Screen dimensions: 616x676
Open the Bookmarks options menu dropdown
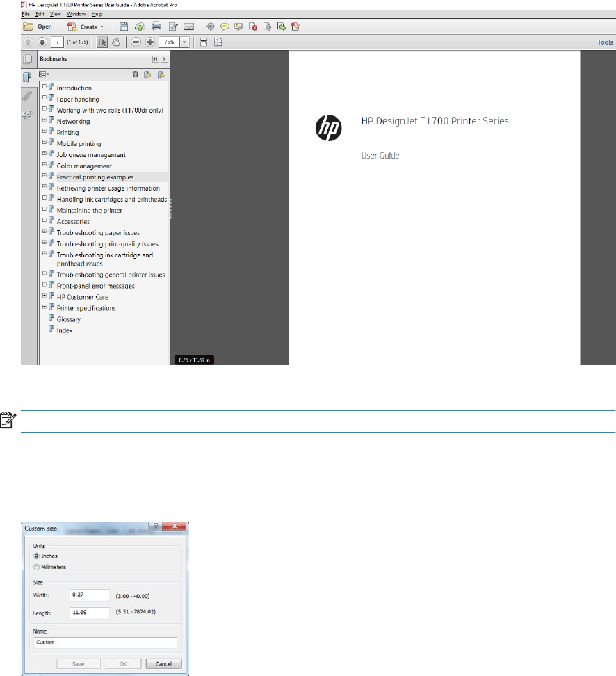(x=44, y=74)
